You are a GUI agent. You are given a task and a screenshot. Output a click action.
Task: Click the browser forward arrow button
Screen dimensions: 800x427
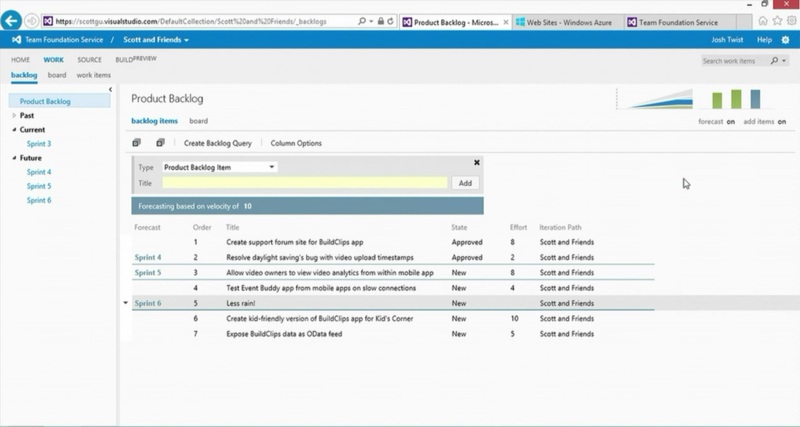pos(32,21)
